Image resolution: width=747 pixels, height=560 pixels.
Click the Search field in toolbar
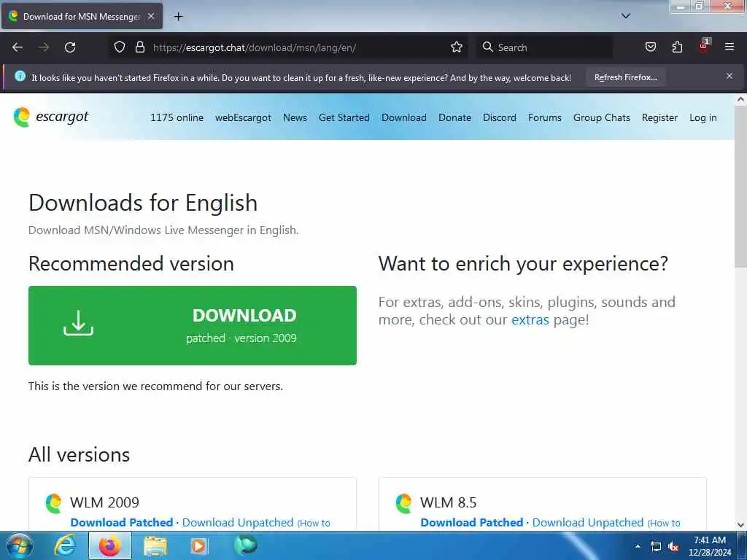click(544, 47)
